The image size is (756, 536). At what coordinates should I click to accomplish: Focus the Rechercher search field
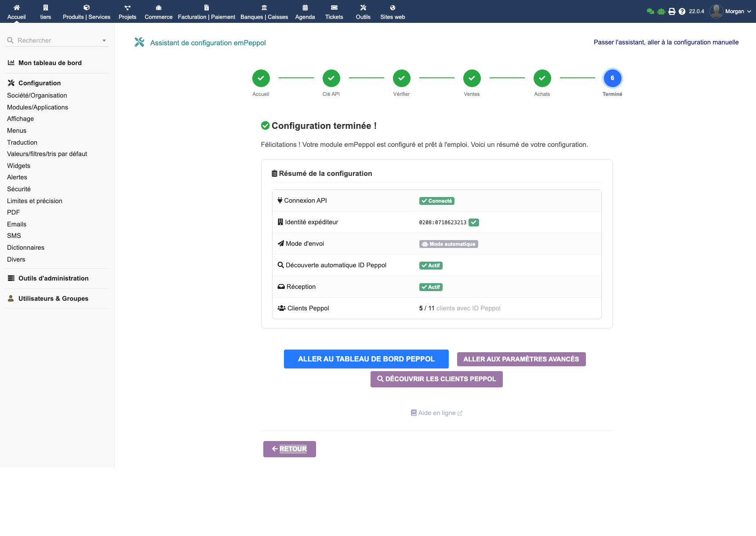click(57, 40)
